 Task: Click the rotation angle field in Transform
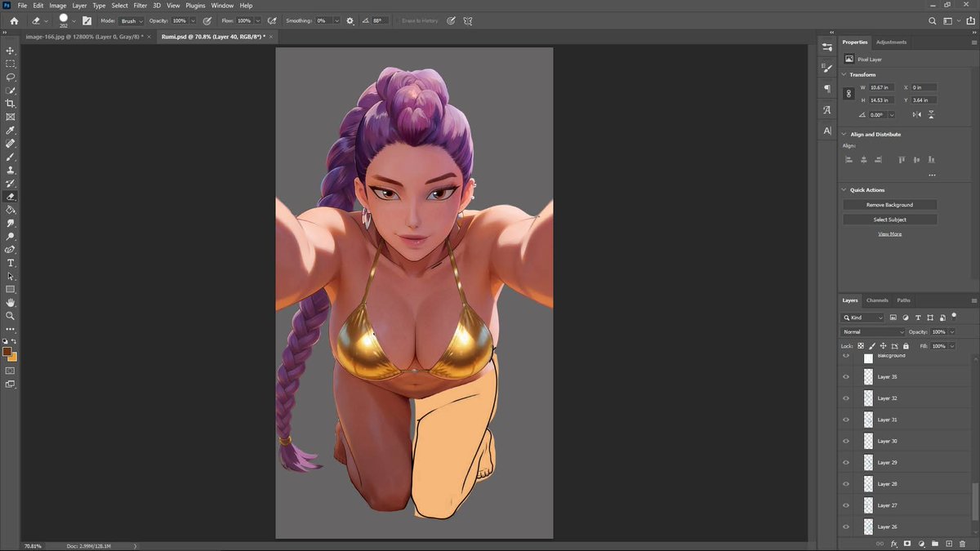pos(878,115)
